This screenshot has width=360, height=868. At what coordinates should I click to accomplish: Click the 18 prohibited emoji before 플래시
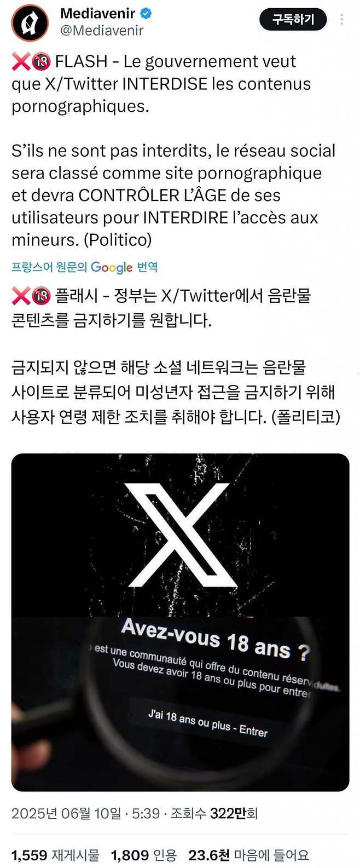pyautogui.click(x=42, y=296)
